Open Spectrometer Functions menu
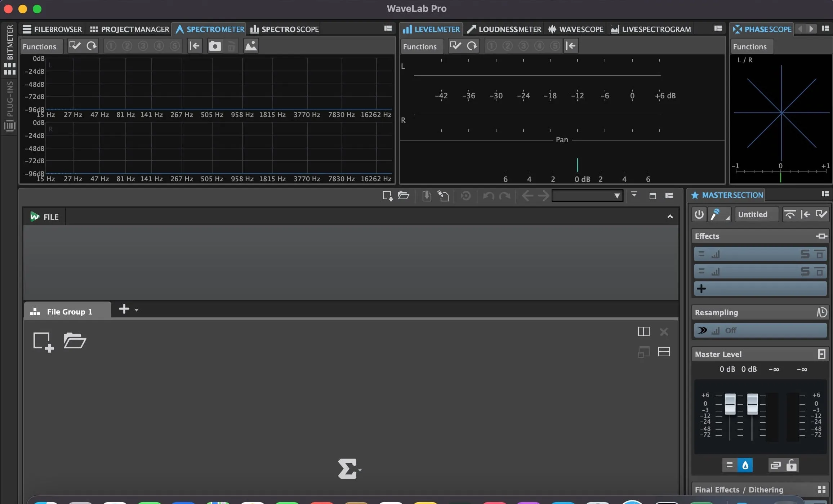 pyautogui.click(x=40, y=46)
